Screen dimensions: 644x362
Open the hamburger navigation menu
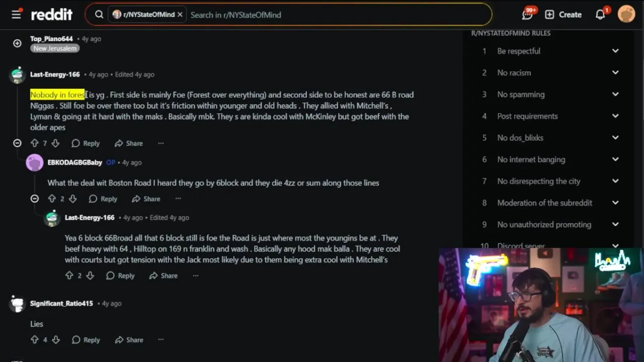16,15
